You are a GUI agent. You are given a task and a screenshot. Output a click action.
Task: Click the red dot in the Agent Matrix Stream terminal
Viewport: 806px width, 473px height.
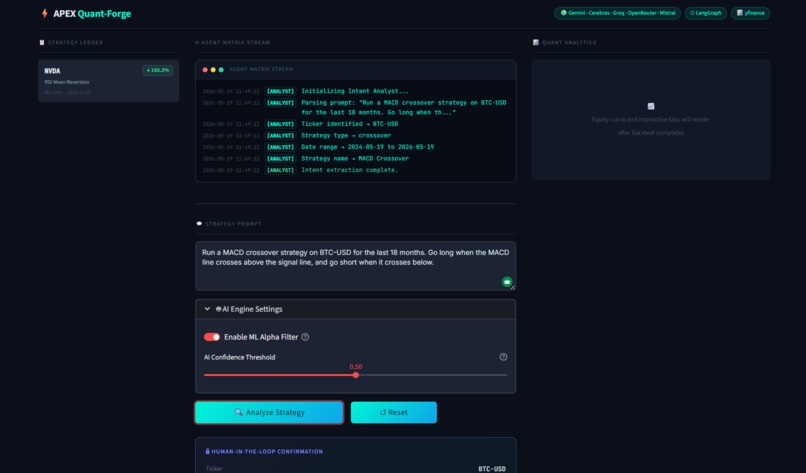(x=205, y=69)
